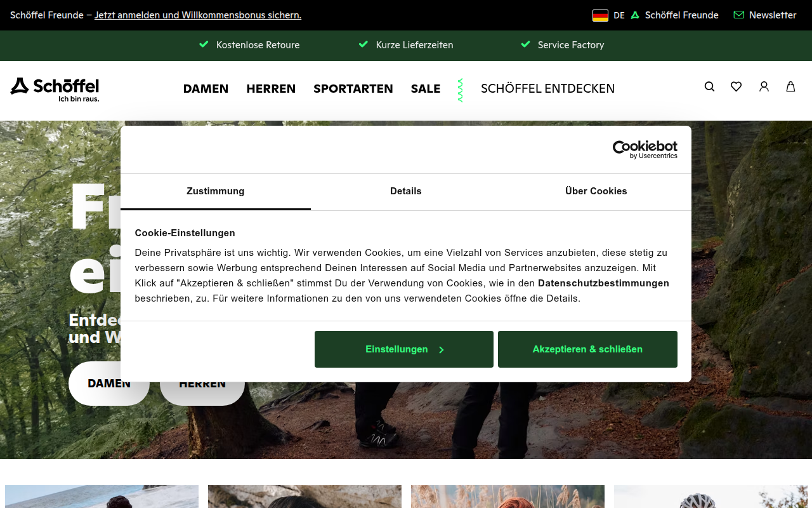Open the shopping bag icon
The height and width of the screenshot is (508, 812).
click(x=790, y=86)
